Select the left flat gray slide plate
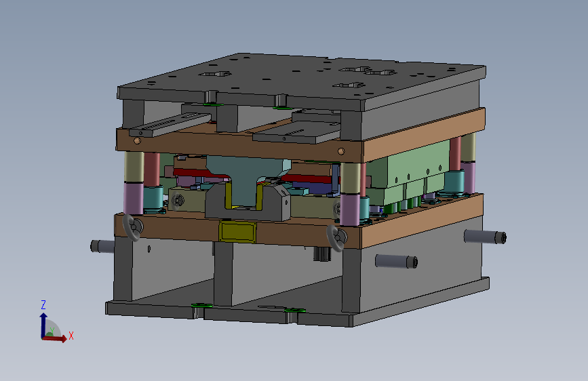The width and height of the screenshot is (588, 381). [x=170, y=125]
